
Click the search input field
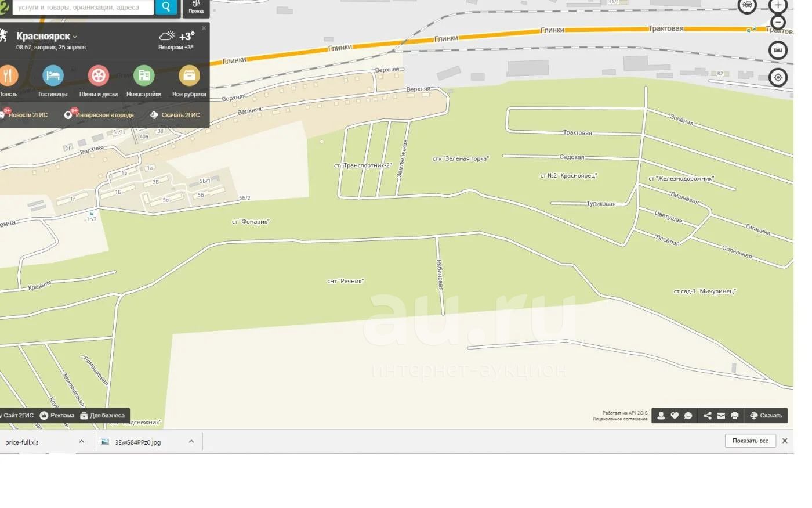click(83, 7)
